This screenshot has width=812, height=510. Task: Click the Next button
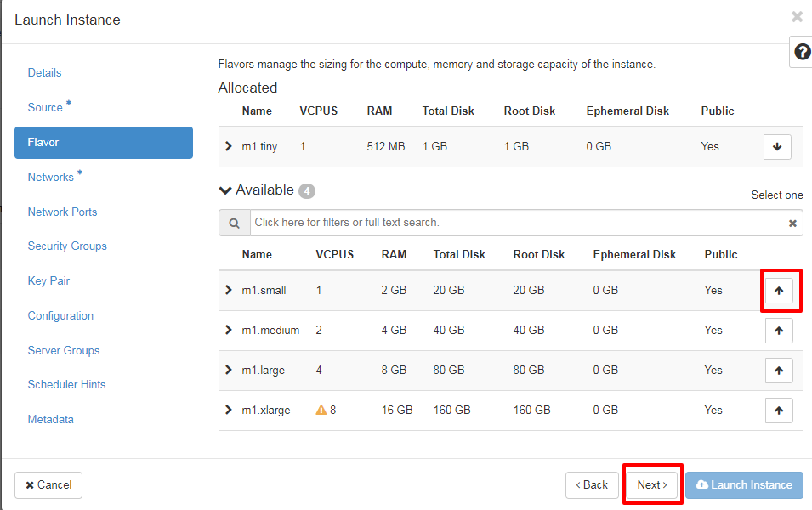point(652,485)
